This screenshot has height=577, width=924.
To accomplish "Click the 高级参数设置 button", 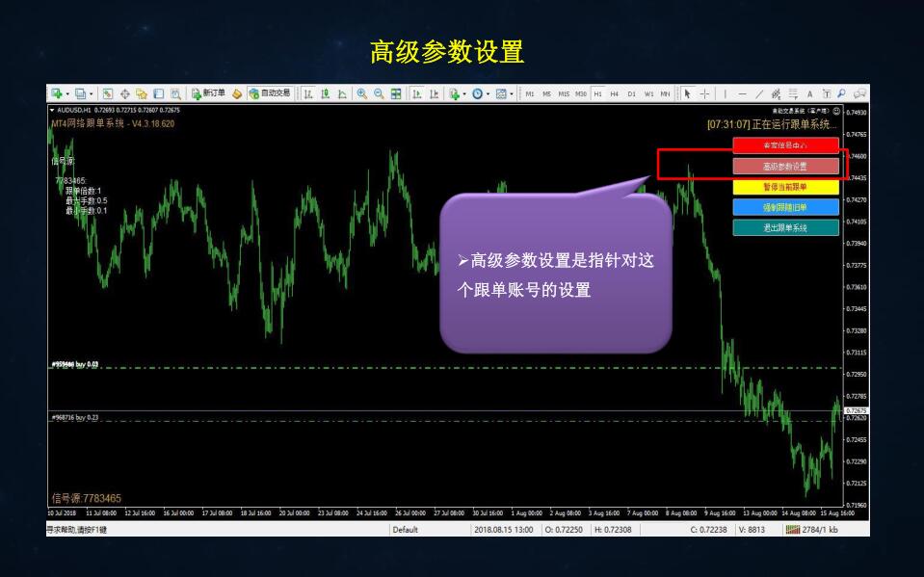I will pos(785,166).
